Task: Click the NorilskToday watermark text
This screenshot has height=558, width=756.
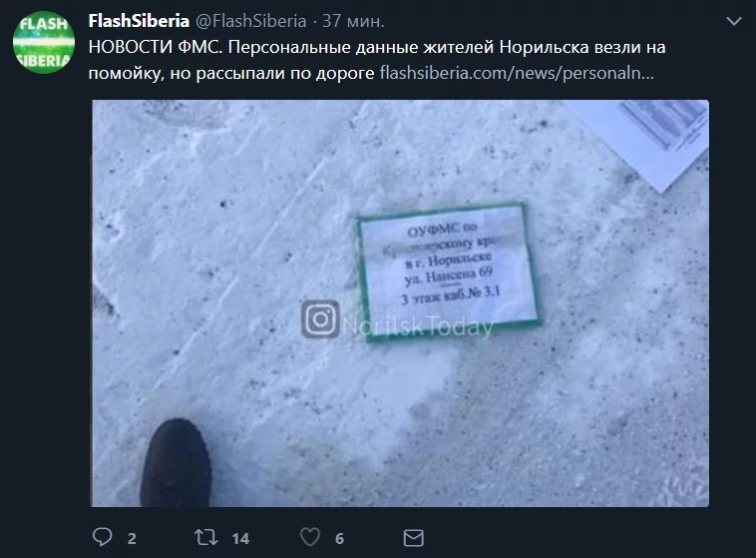Action: click(x=418, y=326)
